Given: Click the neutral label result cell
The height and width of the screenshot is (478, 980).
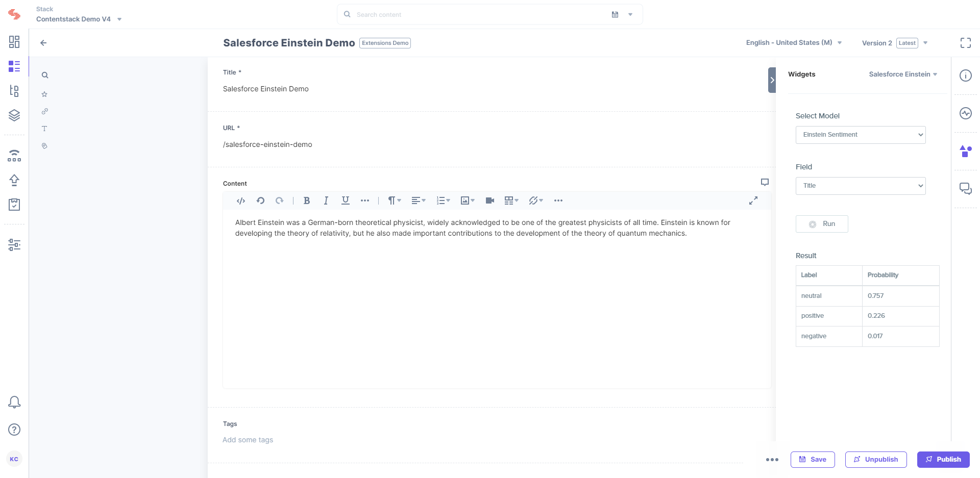Looking at the screenshot, I should coord(829,296).
